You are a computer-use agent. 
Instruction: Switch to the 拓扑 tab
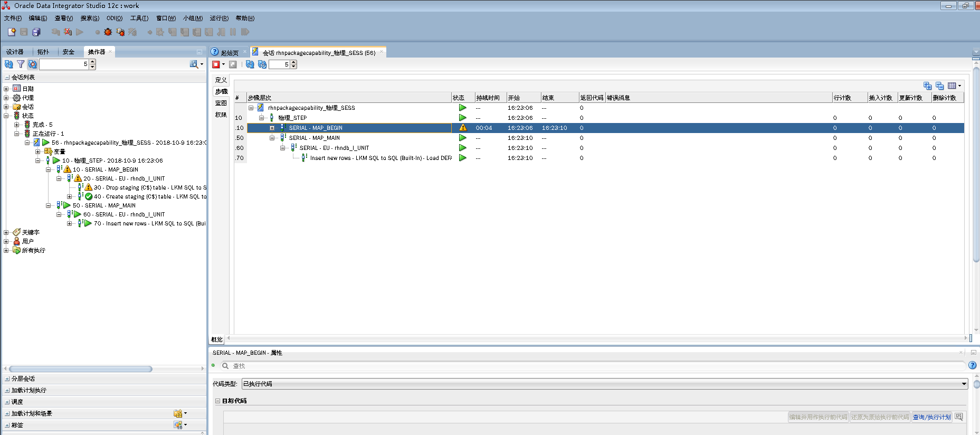tap(43, 52)
